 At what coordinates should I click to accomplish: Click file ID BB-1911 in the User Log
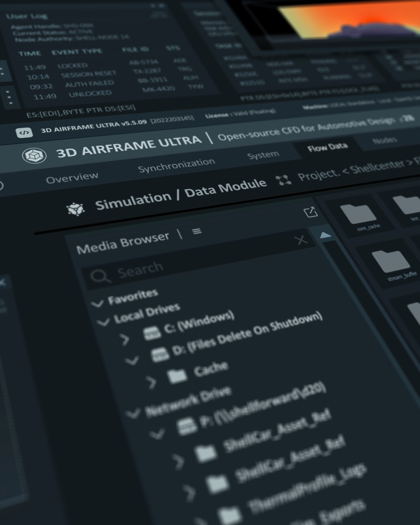point(152,80)
